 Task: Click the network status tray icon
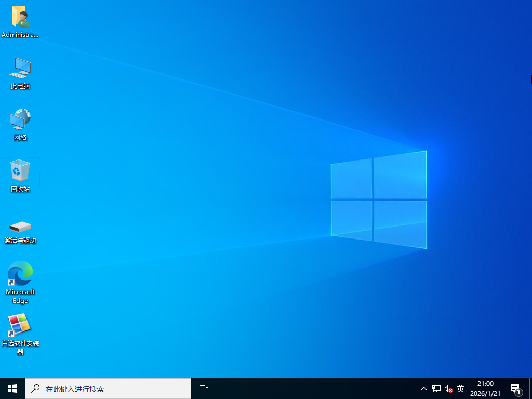[x=436, y=389]
